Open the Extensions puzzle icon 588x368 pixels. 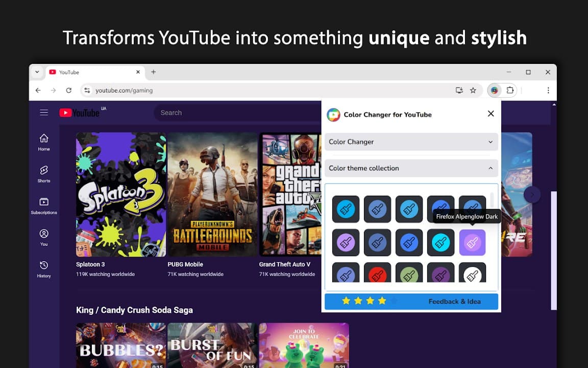509,90
